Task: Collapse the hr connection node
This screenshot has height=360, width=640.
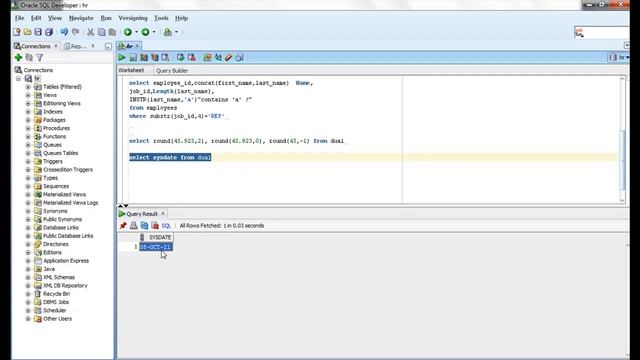Action: point(18,78)
